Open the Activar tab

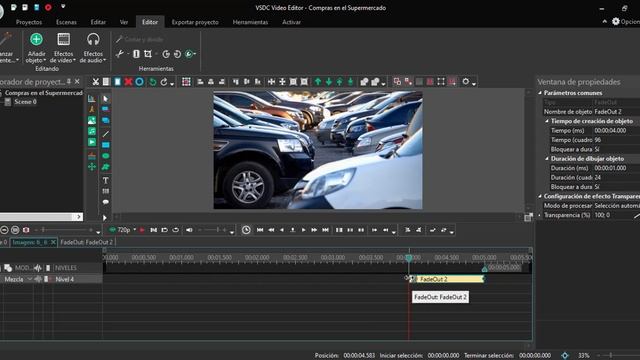(291, 22)
